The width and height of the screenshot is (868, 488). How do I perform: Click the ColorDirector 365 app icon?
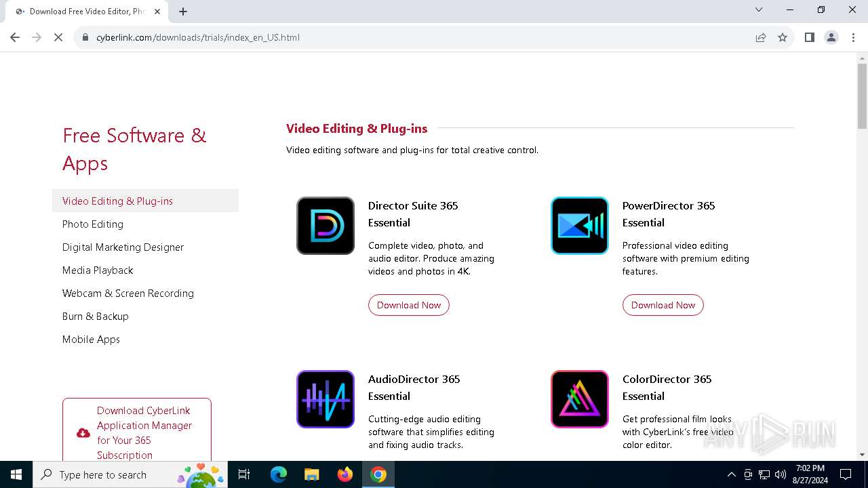click(x=580, y=399)
